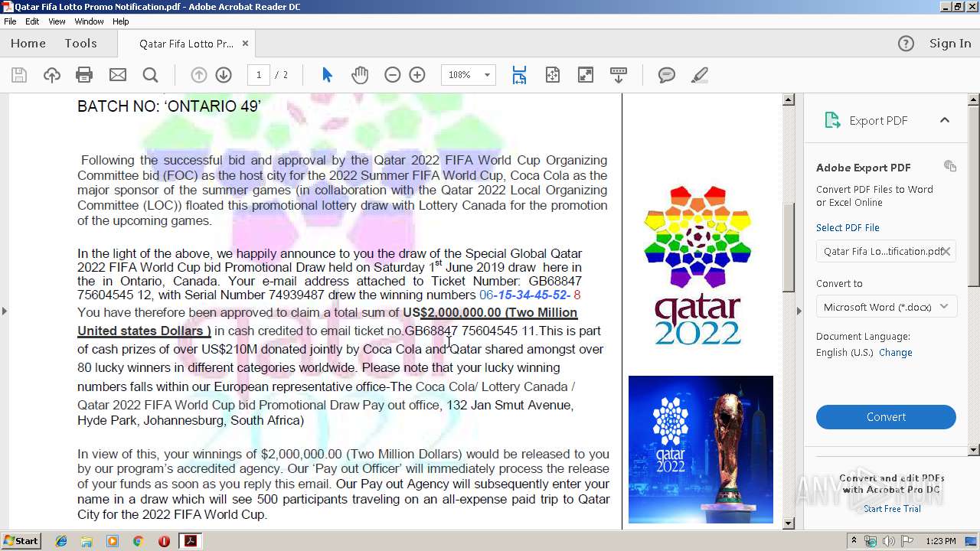Switch to the Home tab
The height and width of the screenshot is (551, 980).
pyautogui.click(x=28, y=44)
